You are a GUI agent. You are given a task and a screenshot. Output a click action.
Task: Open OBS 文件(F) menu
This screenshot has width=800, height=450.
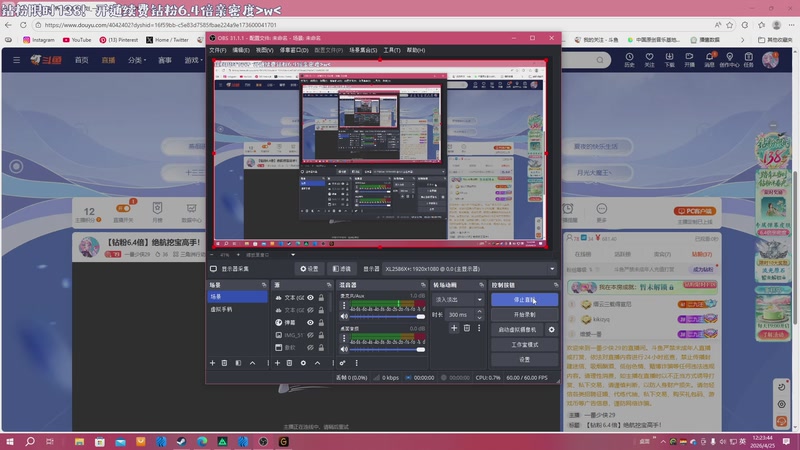217,50
